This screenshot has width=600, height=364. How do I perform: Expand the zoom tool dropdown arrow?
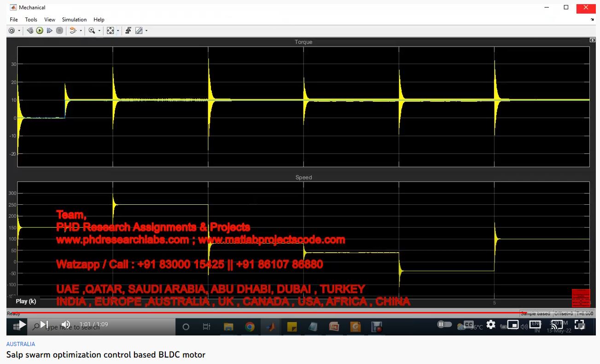99,31
